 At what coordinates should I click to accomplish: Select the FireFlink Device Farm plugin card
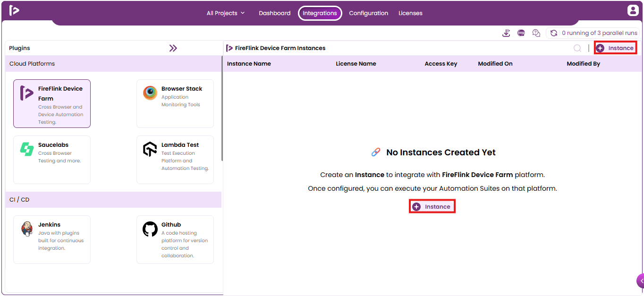point(52,103)
